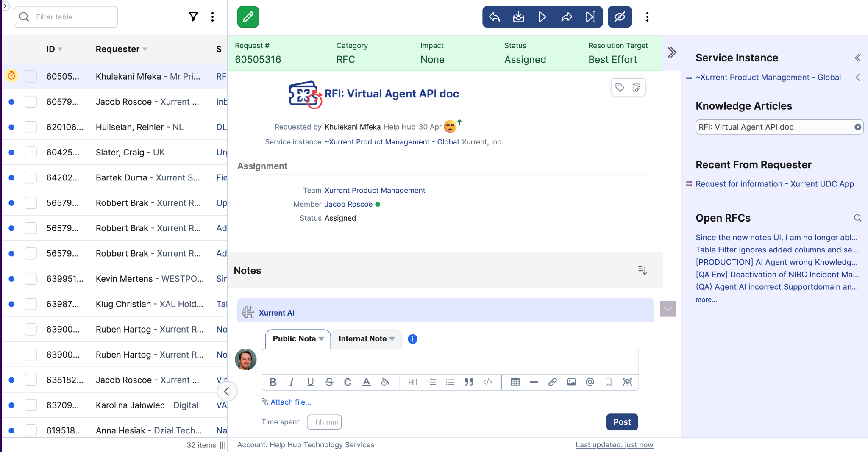Clear the Knowledge Articles search field
Image resolution: width=868 pixels, height=452 pixels.
[858, 127]
